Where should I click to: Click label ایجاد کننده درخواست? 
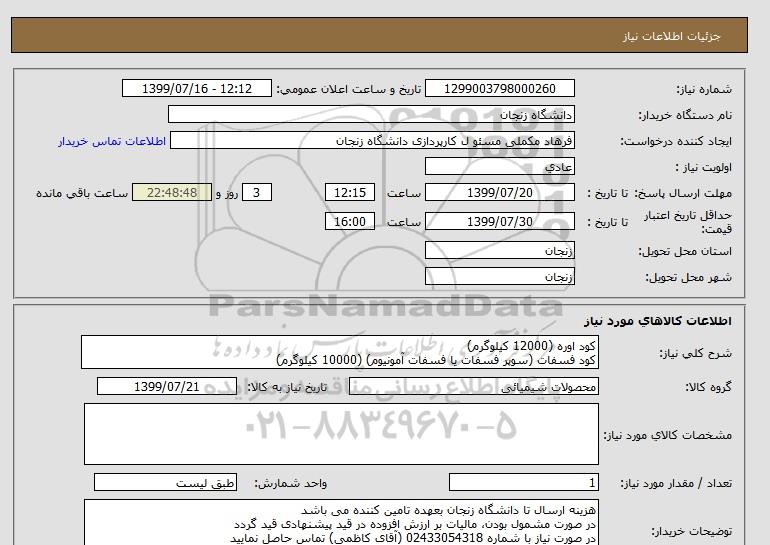click(676, 141)
